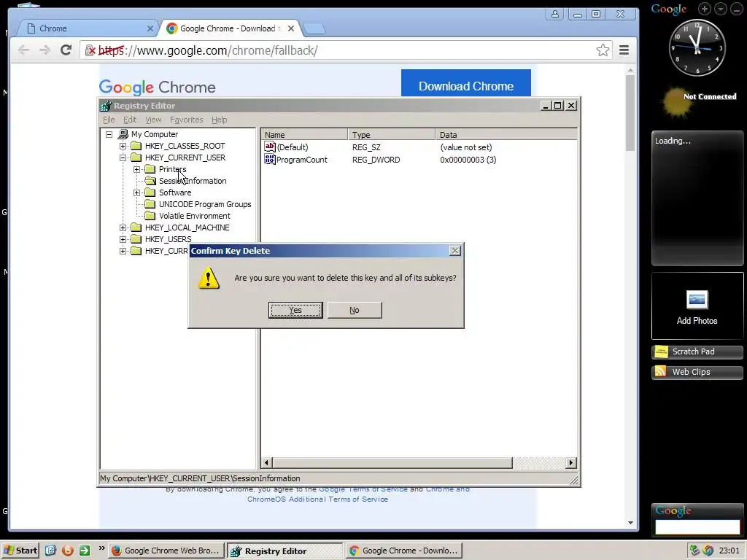747x560 pixels.
Task: Switch to Google Chrome Web Browser taskbar item
Action: 166,551
